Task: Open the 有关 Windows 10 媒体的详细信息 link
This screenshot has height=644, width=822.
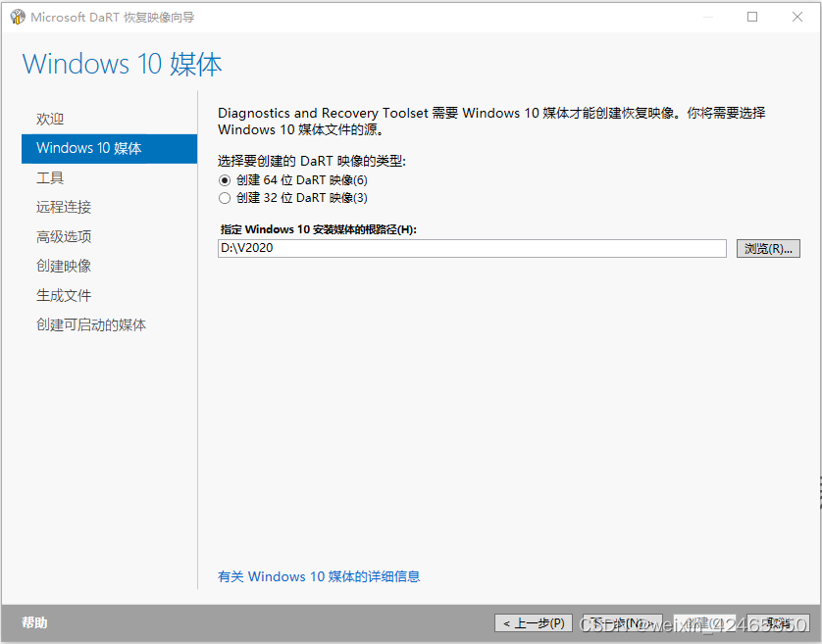Action: [x=321, y=576]
